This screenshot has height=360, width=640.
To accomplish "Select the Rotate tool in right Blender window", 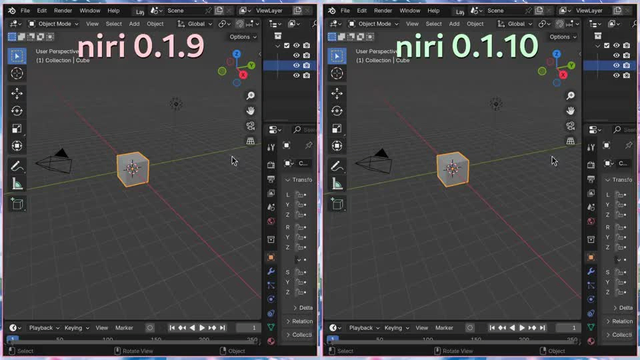I will pos(337,111).
